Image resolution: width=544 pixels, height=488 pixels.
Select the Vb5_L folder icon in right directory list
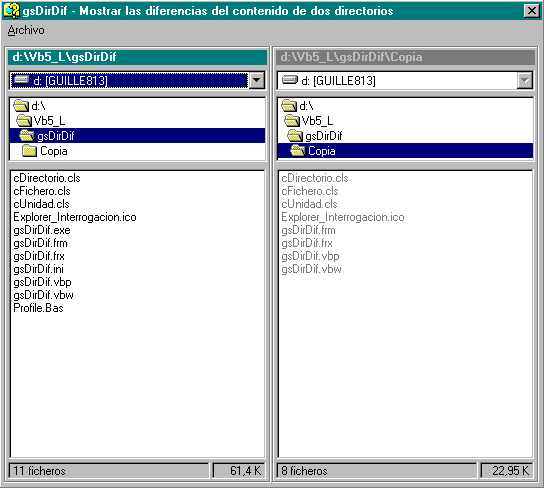[292, 121]
